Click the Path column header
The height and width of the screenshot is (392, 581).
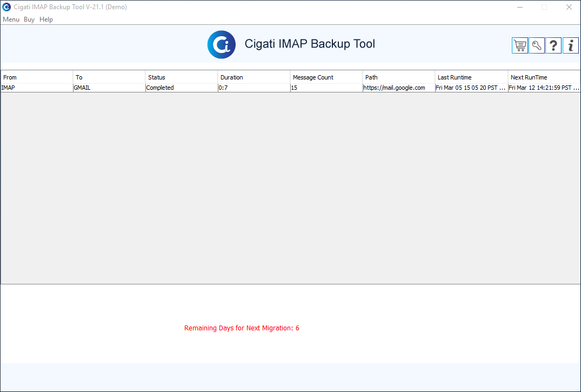[x=399, y=77]
